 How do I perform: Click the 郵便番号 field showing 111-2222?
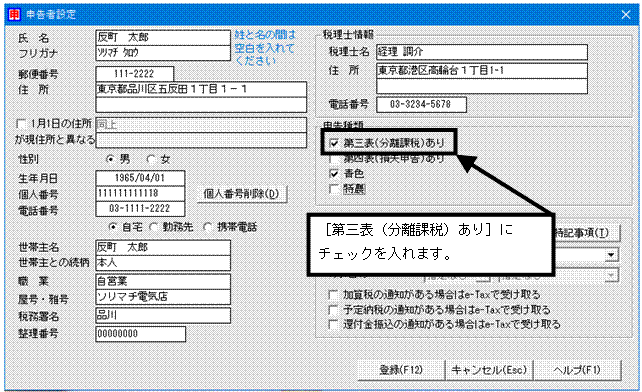pyautogui.click(x=135, y=74)
